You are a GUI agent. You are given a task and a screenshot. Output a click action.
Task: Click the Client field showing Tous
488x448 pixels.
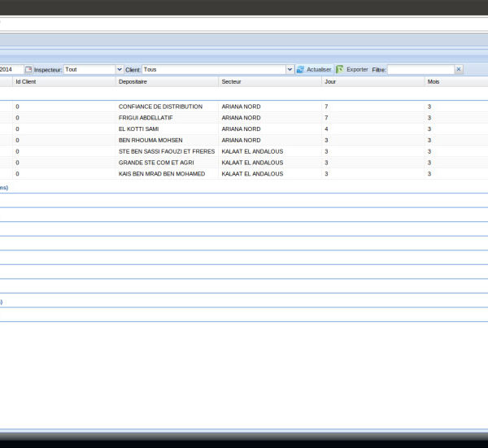click(213, 70)
